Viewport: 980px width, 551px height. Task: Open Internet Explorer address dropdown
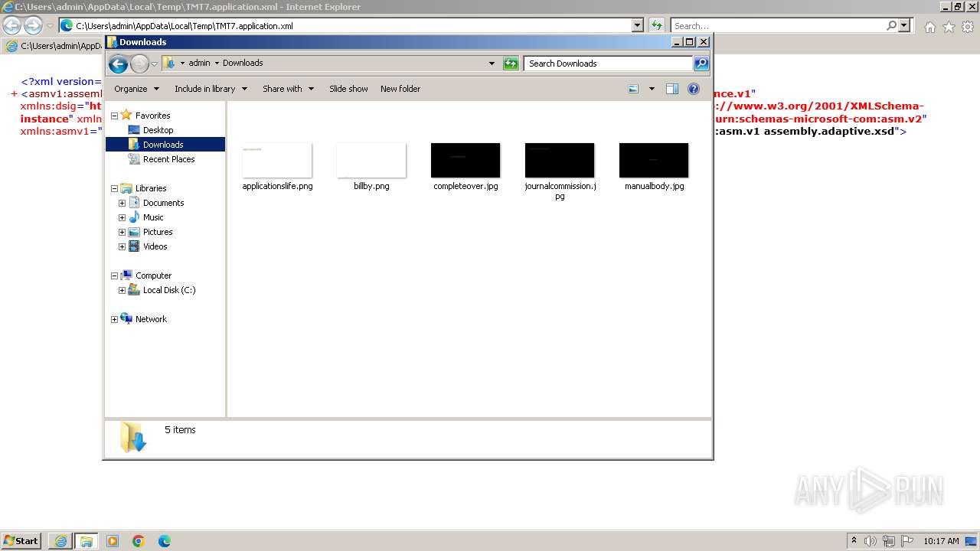click(638, 25)
